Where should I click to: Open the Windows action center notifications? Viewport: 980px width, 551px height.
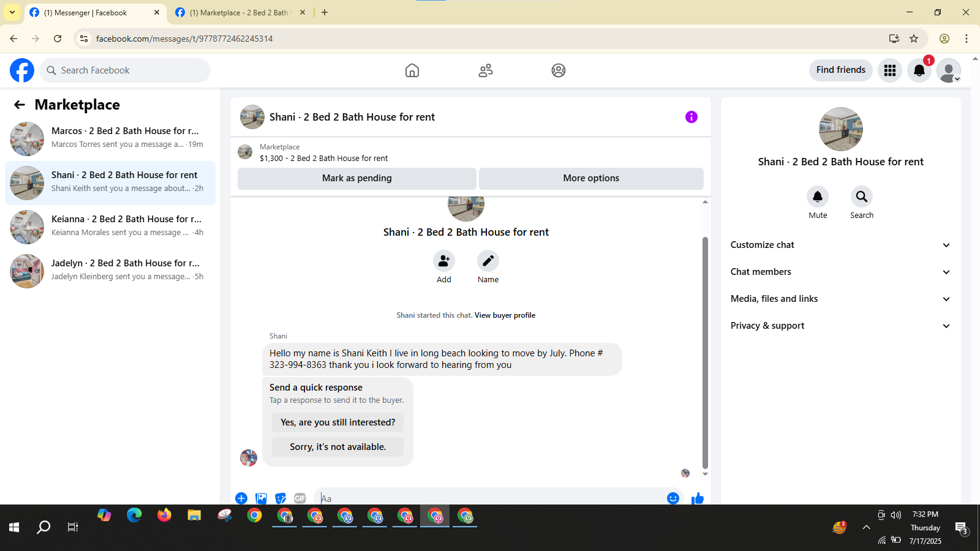961,528
